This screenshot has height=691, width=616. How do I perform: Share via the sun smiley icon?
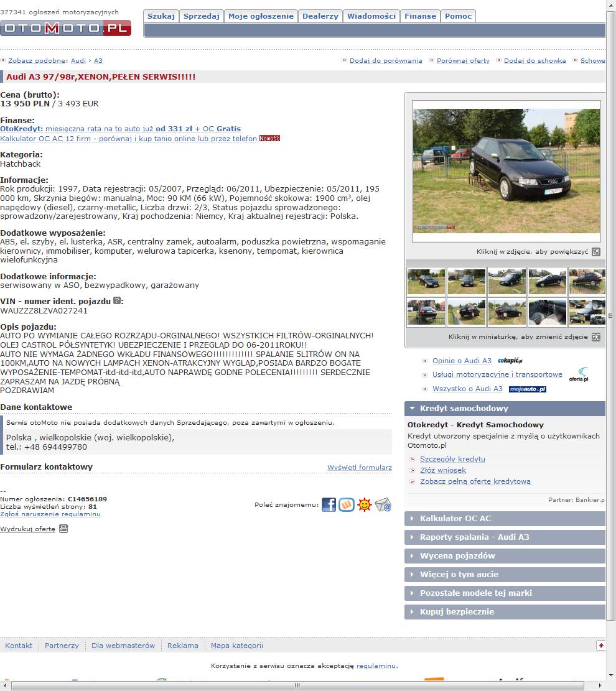tap(364, 504)
